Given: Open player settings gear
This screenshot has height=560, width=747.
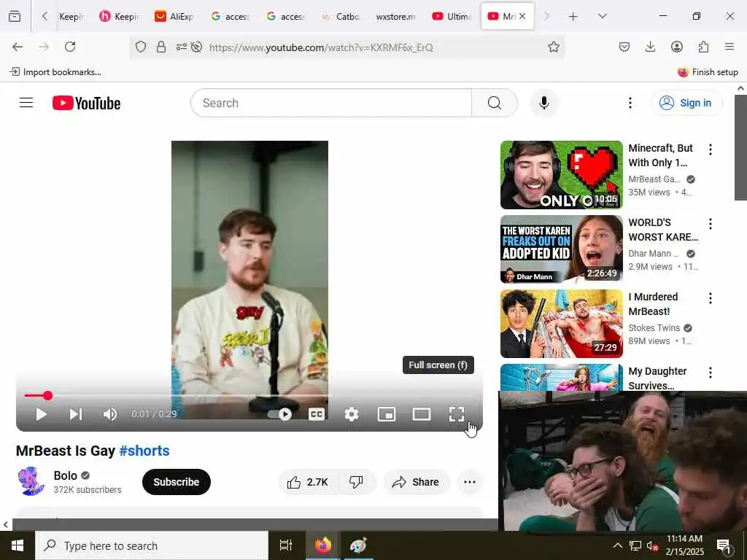Looking at the screenshot, I should coord(352,414).
